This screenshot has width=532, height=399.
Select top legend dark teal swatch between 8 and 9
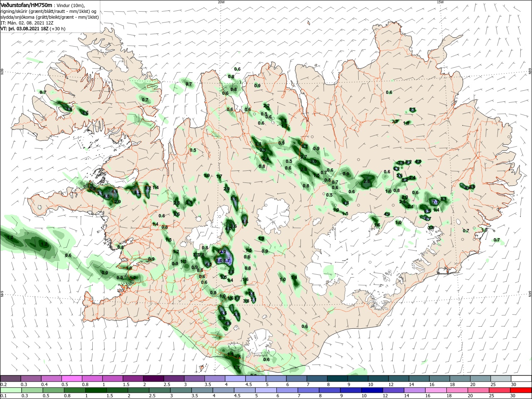coord(337,378)
